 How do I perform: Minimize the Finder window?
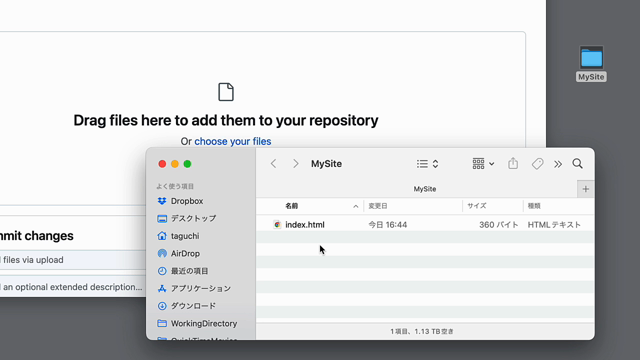[x=175, y=164]
